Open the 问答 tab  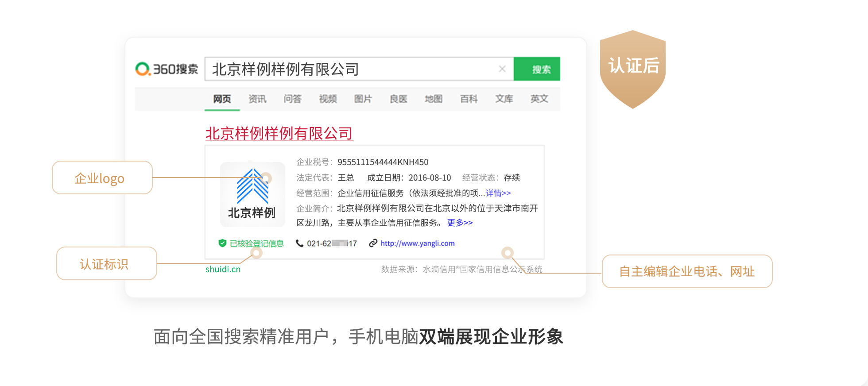(292, 99)
